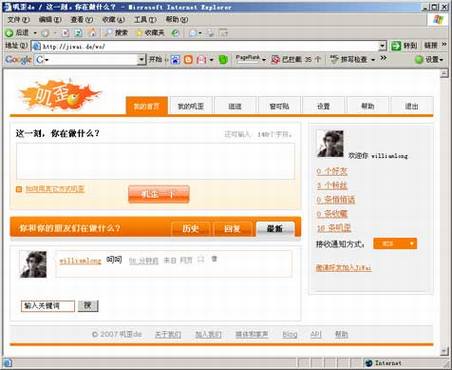Click the williamlong username link in post
The image size is (452, 370).
(80, 261)
